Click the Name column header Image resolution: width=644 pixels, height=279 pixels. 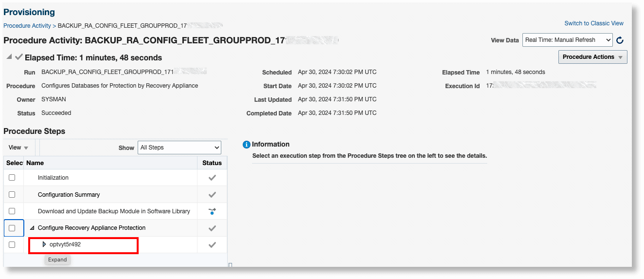coord(35,163)
